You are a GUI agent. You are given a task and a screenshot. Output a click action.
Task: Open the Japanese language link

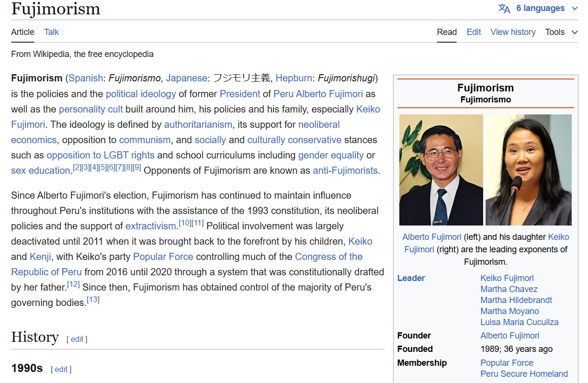187,79
